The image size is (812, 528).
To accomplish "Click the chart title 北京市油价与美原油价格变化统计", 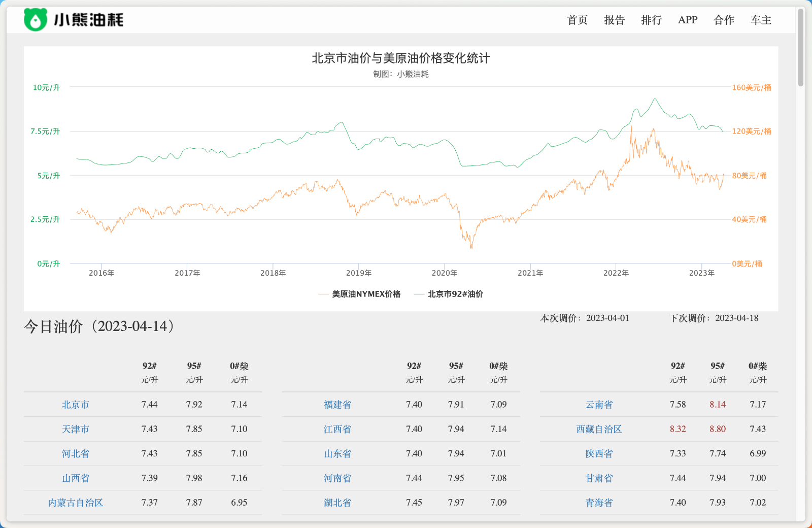I will pos(400,58).
